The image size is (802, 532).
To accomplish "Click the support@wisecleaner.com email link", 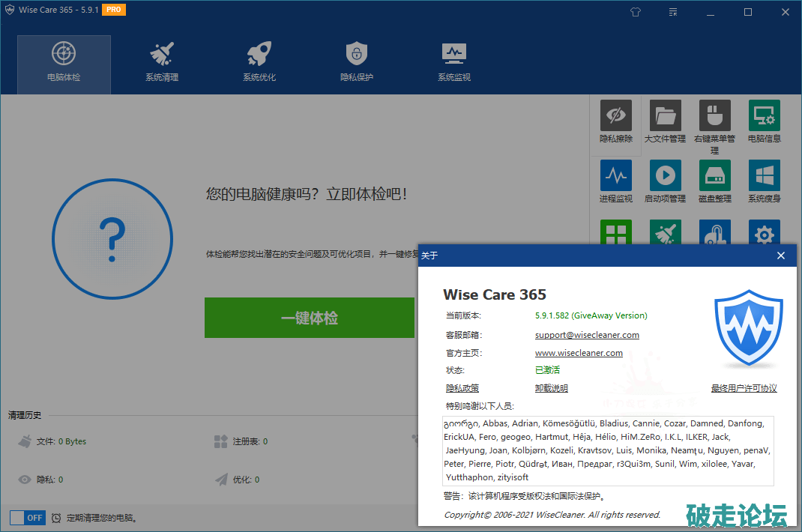I will [587, 335].
